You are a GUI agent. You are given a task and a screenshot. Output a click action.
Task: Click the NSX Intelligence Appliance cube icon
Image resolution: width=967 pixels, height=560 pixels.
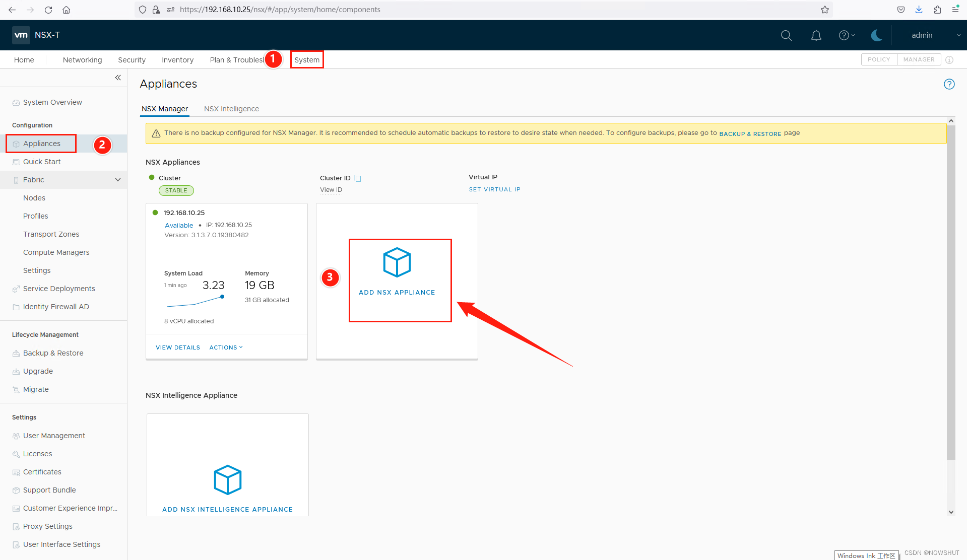tap(228, 480)
